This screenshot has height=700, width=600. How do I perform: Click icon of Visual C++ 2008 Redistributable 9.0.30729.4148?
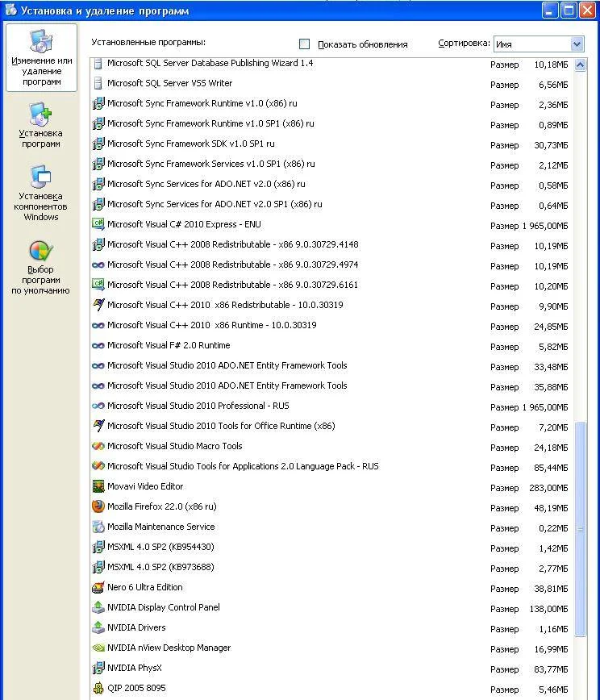[x=98, y=244]
